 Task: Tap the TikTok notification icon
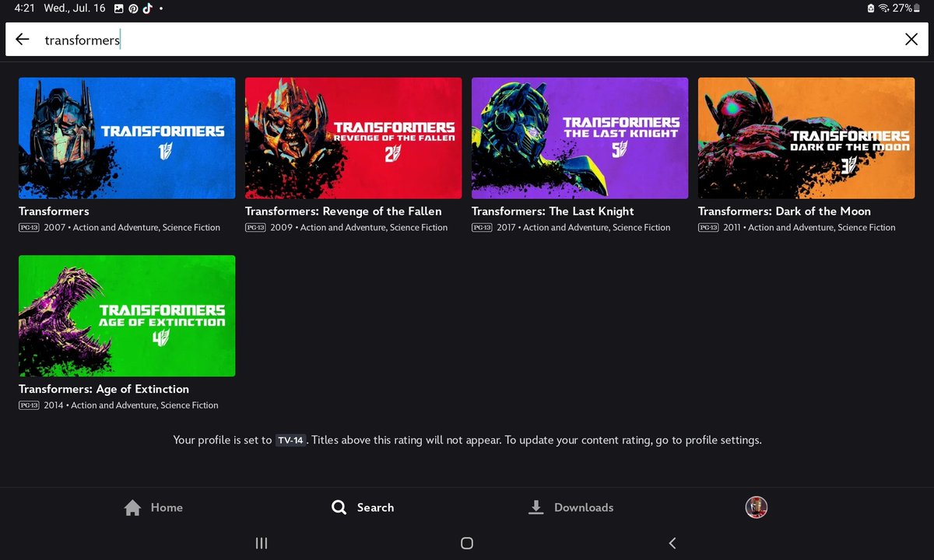pos(147,9)
